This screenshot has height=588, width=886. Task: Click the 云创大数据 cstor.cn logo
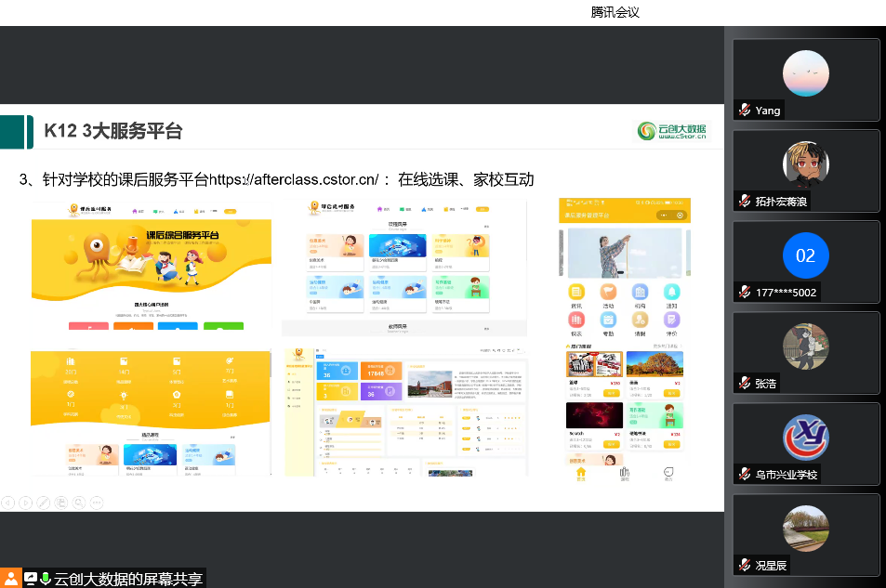tap(671, 131)
